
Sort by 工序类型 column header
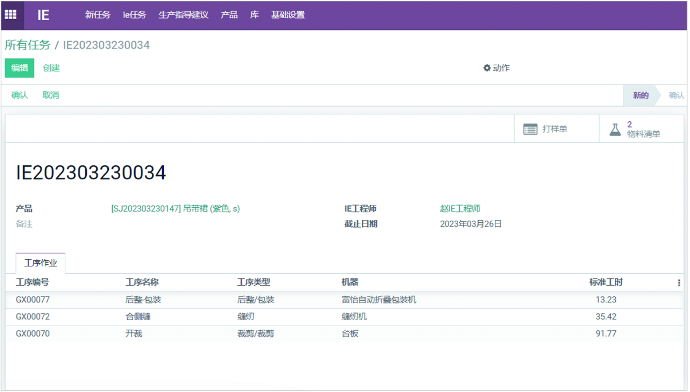coord(254,282)
